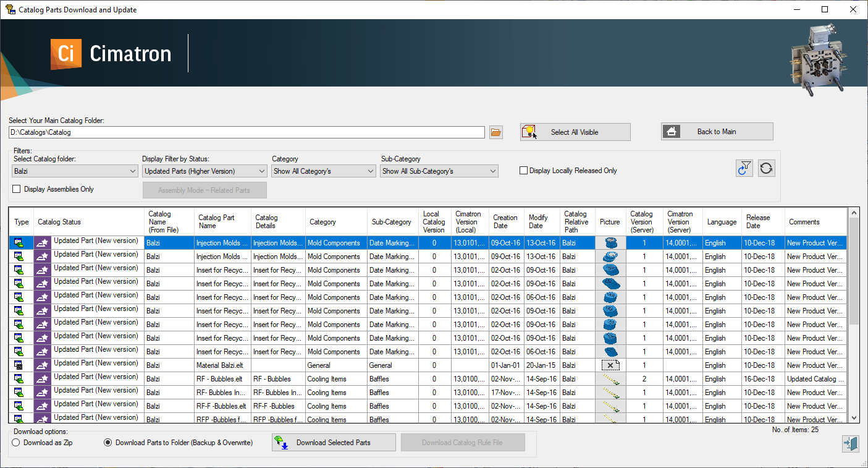Select the Download as Zip radio button
Viewport: 868px width, 468px height.
click(17, 443)
